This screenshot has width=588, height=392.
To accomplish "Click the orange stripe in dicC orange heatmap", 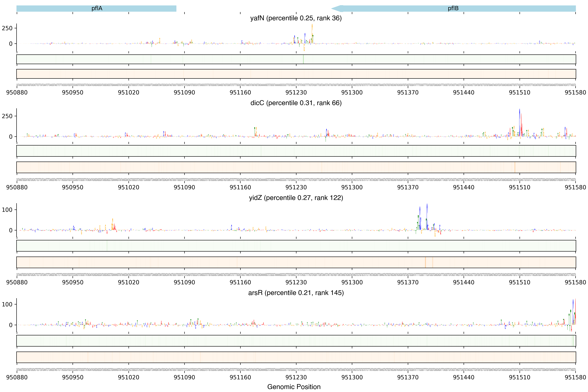I will point(515,167).
